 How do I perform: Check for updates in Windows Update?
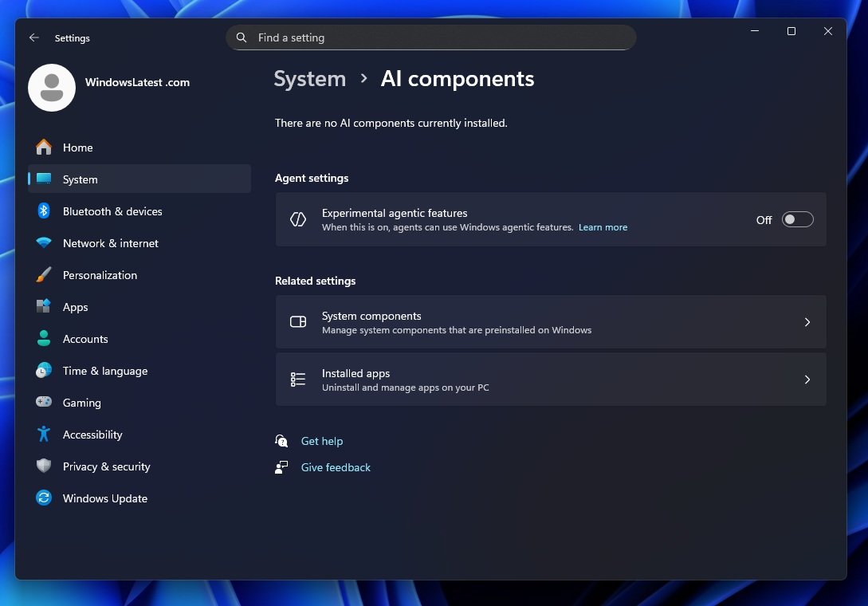pos(104,498)
